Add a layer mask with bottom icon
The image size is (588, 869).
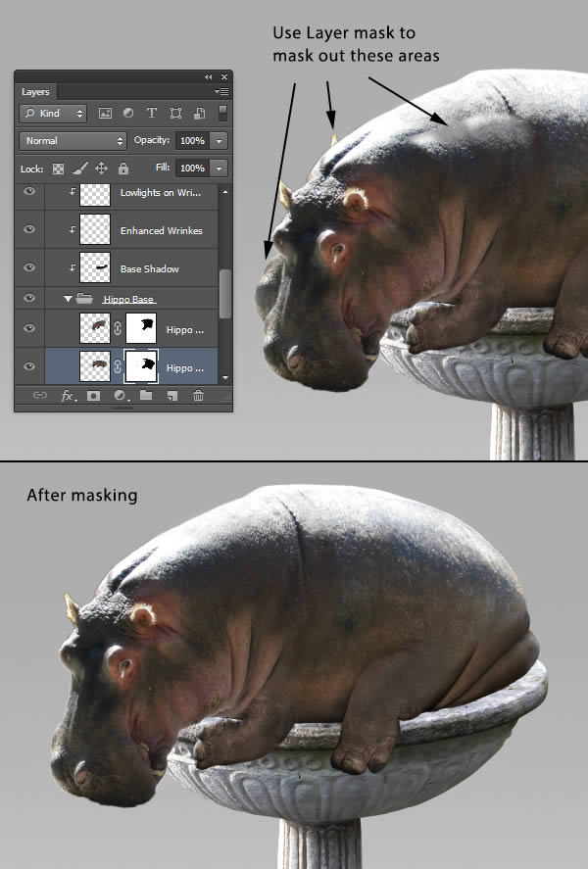93,395
